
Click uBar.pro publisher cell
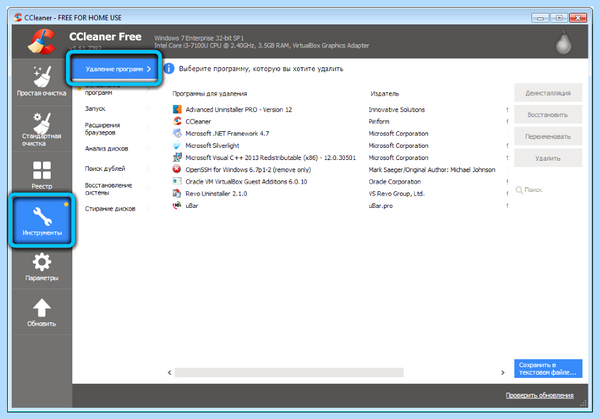tap(381, 205)
